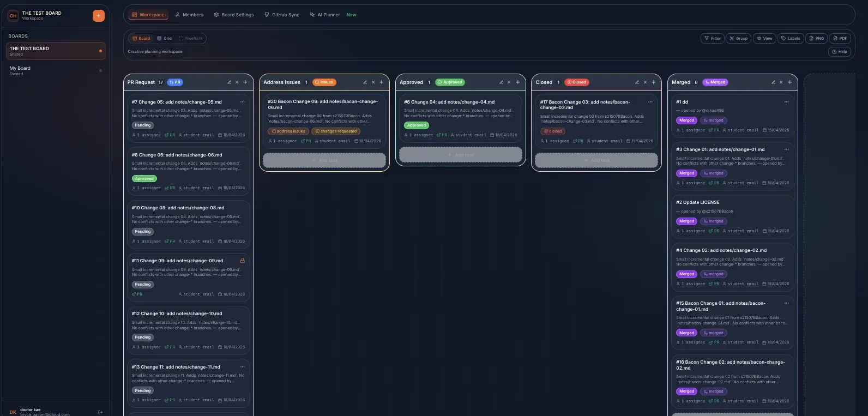
Task: Click the purple Merged label on Merged column header
Action: (x=715, y=82)
